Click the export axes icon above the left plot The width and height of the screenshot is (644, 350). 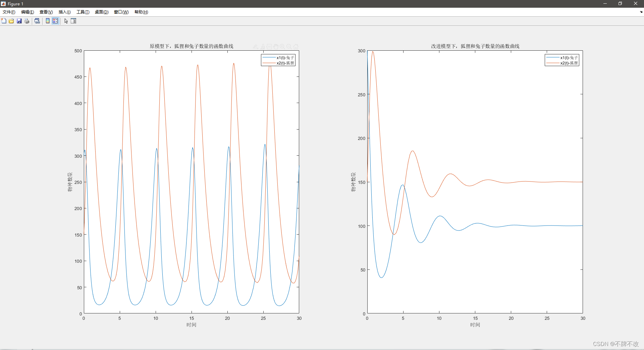pos(256,47)
